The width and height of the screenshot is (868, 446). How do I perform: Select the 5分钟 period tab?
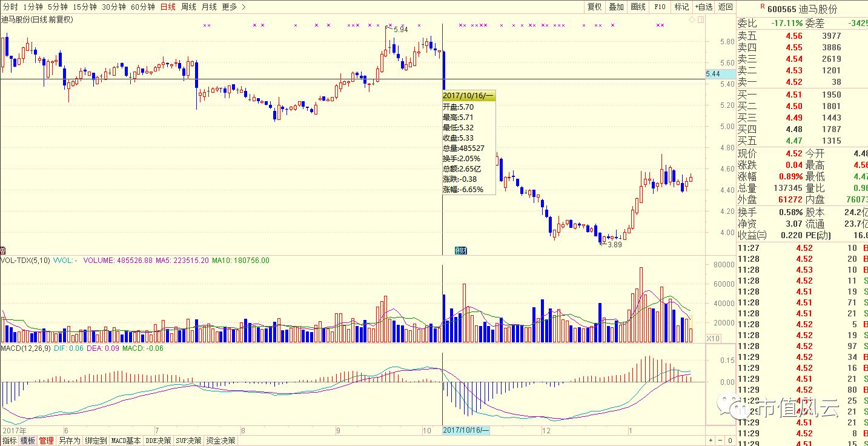[x=58, y=7]
